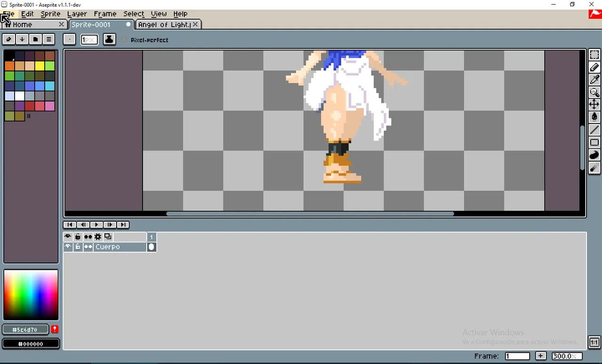Image resolution: width=602 pixels, height=364 pixels.
Task: Click the canvas horizontal scrollbar
Action: point(310,214)
